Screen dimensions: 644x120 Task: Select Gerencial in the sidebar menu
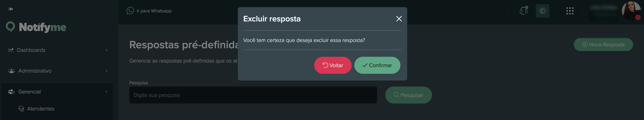click(29, 91)
